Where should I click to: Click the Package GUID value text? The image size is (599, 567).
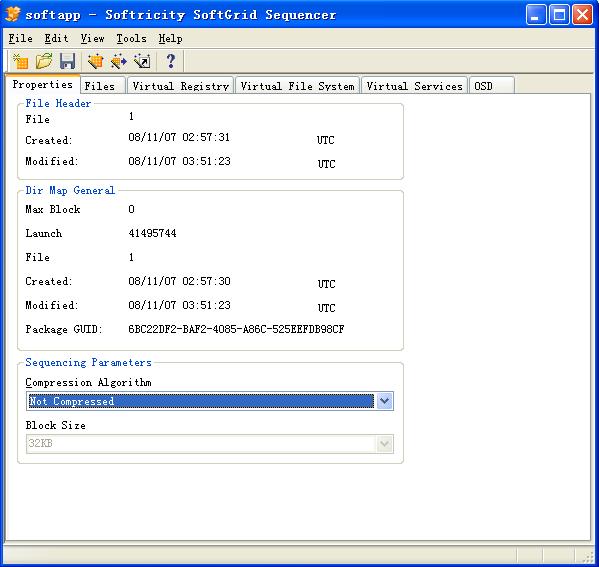tap(236, 329)
